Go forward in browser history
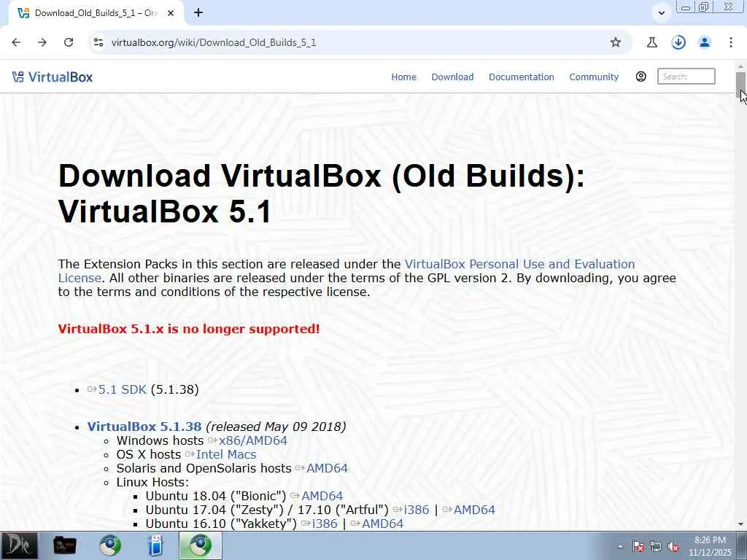 (x=42, y=42)
